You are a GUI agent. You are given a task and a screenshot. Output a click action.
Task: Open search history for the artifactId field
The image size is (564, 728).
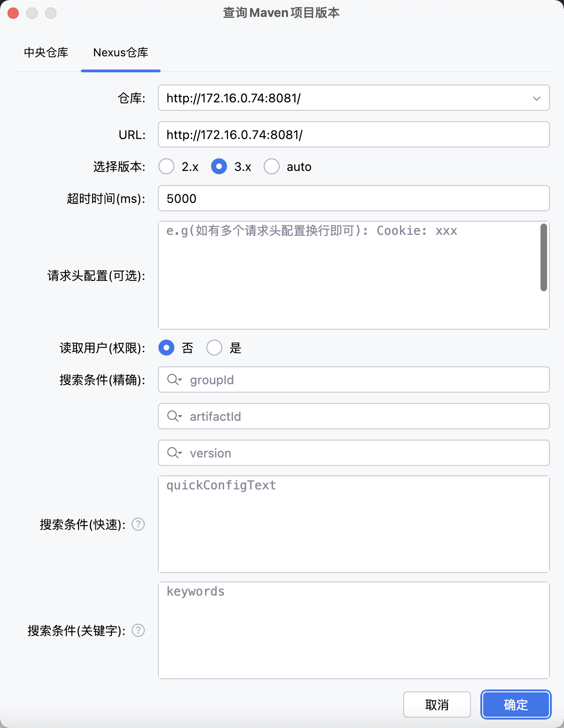[x=174, y=416]
